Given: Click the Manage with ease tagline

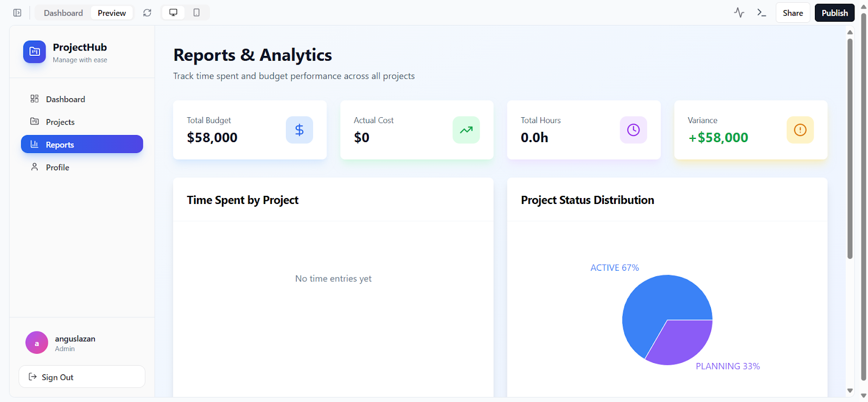Looking at the screenshot, I should click(x=80, y=60).
